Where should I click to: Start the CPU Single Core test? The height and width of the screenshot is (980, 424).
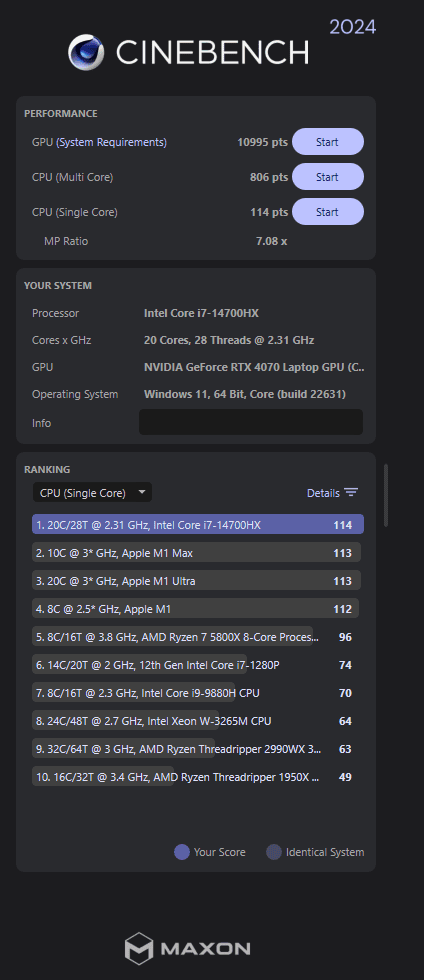pyautogui.click(x=328, y=212)
